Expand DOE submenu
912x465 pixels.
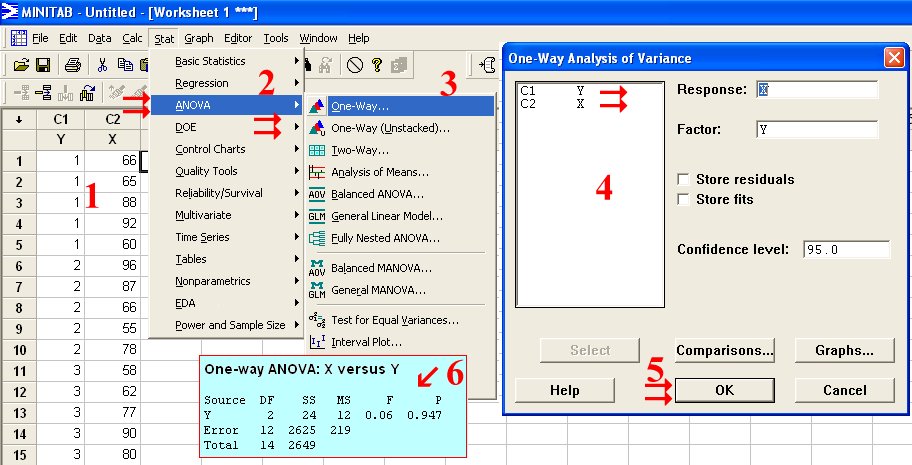[227, 127]
